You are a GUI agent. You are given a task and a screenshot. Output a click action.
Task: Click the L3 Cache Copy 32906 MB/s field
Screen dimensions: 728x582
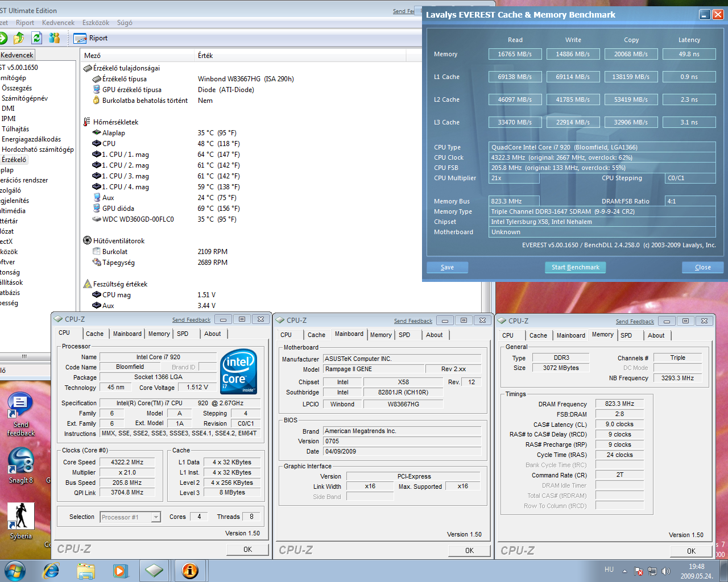(631, 122)
